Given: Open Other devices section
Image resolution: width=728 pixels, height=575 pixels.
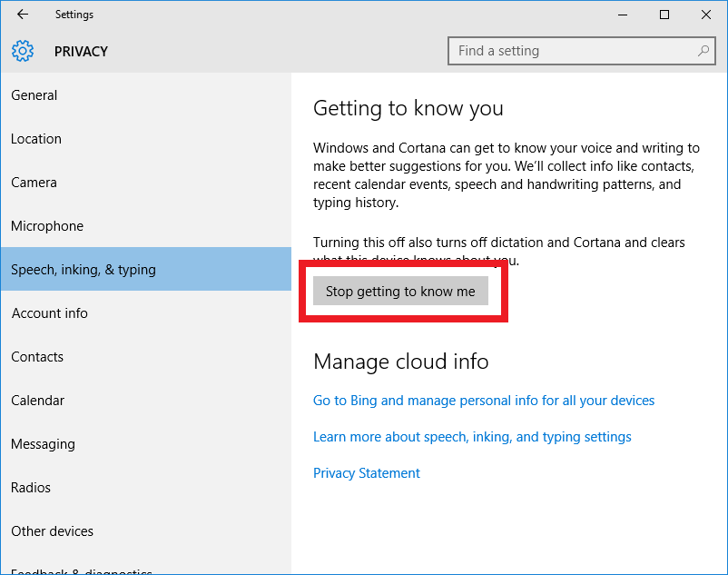Looking at the screenshot, I should tap(52, 531).
